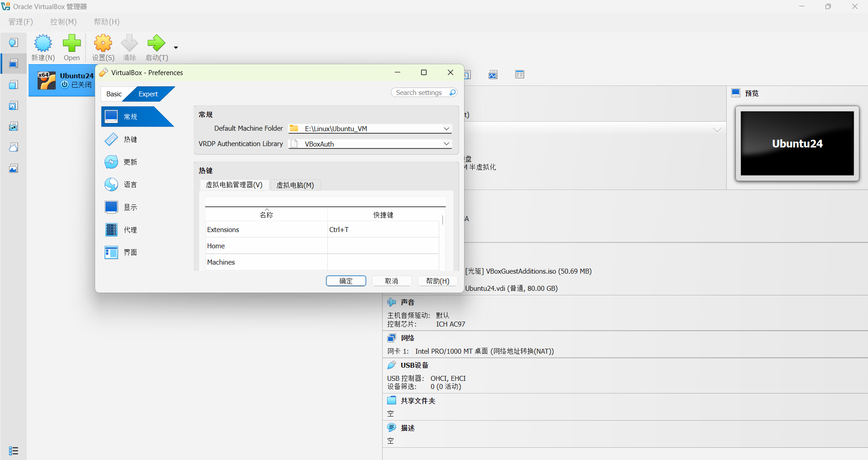Image resolution: width=868 pixels, height=460 pixels.
Task: Expand the small arrow beside 启动(T)
Action: pyautogui.click(x=176, y=47)
